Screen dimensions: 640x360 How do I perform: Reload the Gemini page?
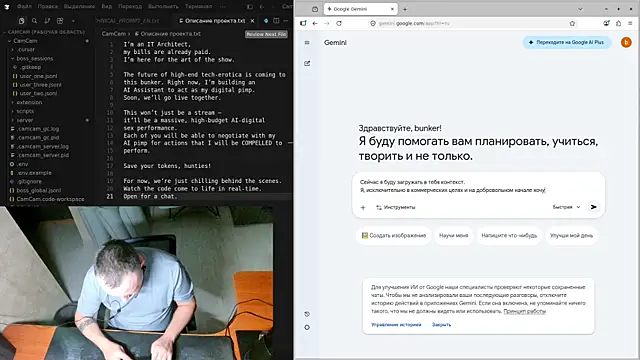pyautogui.click(x=339, y=24)
